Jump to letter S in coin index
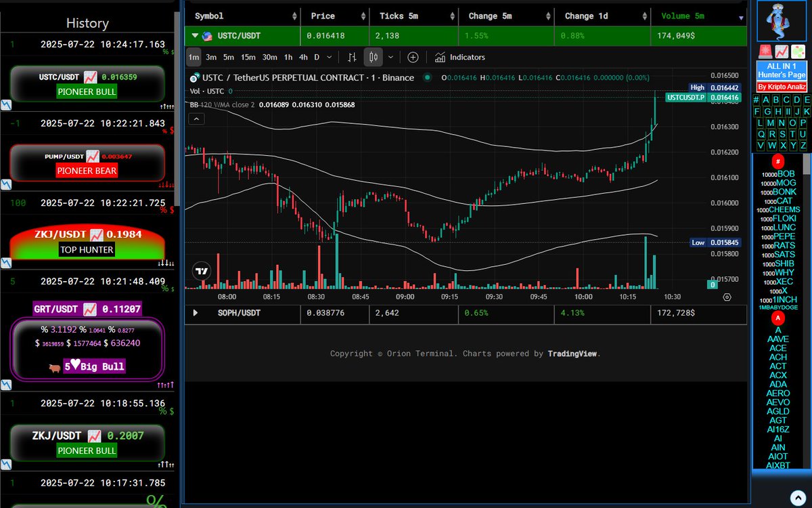Image resolution: width=812 pixels, height=508 pixels. click(782, 134)
